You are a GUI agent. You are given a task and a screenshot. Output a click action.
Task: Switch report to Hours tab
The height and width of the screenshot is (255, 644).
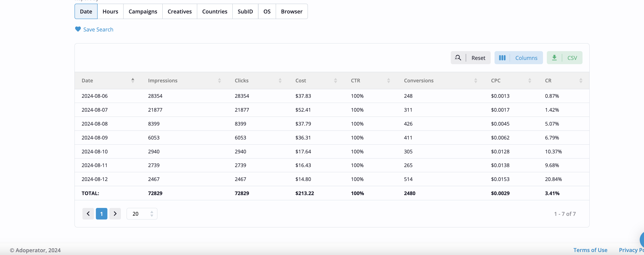[x=110, y=12]
